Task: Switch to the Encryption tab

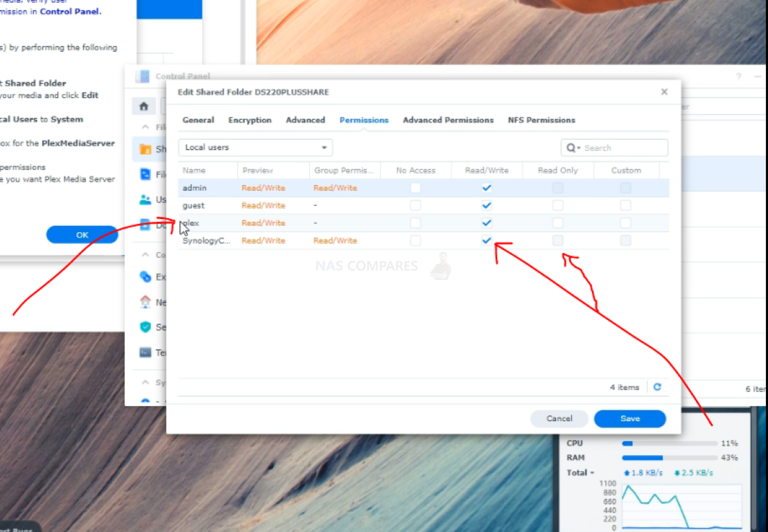Action: (250, 120)
